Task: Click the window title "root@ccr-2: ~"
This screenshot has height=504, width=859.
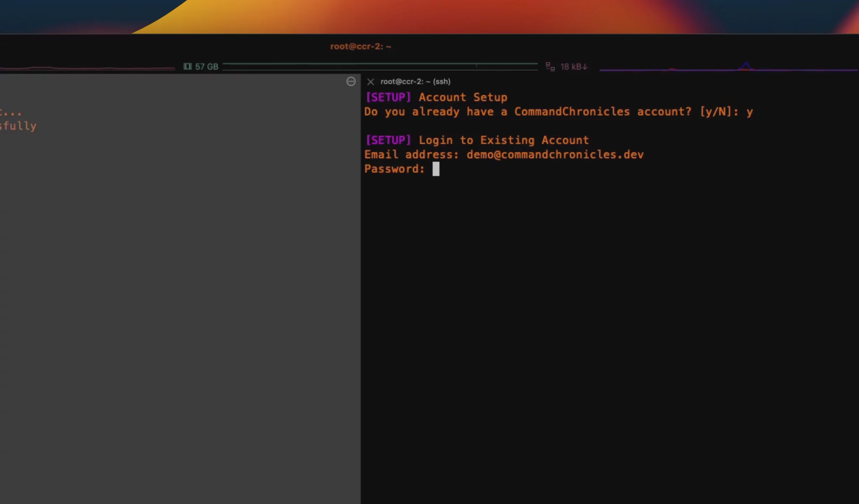Action: pyautogui.click(x=361, y=47)
